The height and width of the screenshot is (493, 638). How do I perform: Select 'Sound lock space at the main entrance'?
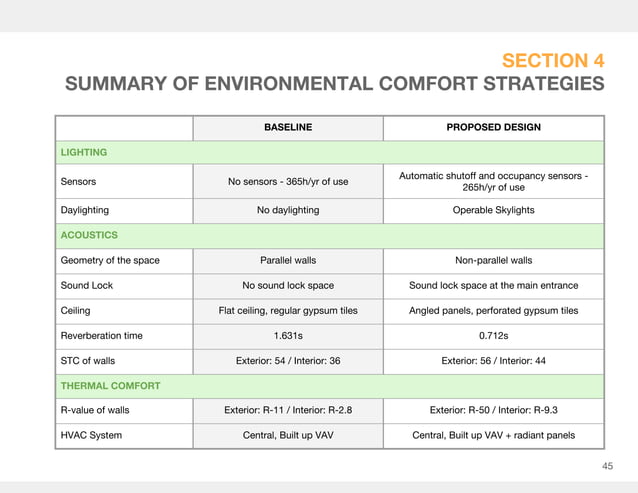494,286
